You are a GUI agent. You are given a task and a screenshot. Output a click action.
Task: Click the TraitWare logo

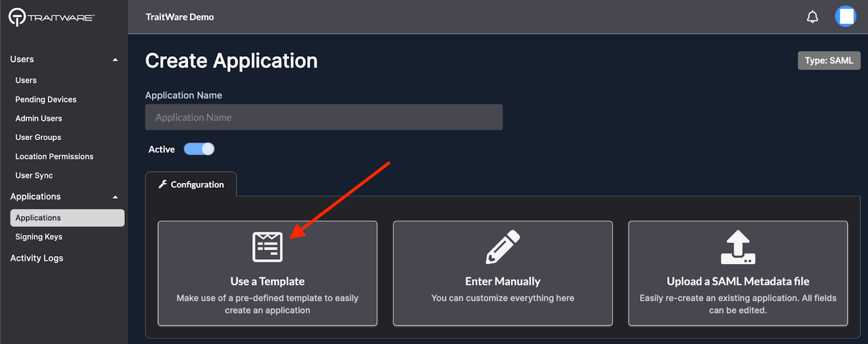click(x=52, y=17)
